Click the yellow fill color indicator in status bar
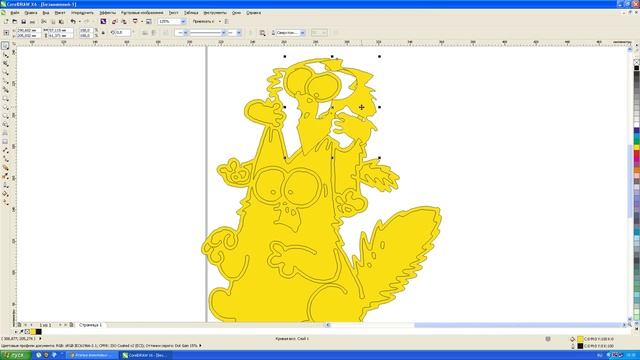This screenshot has height=360, width=640. pyautogui.click(x=580, y=339)
